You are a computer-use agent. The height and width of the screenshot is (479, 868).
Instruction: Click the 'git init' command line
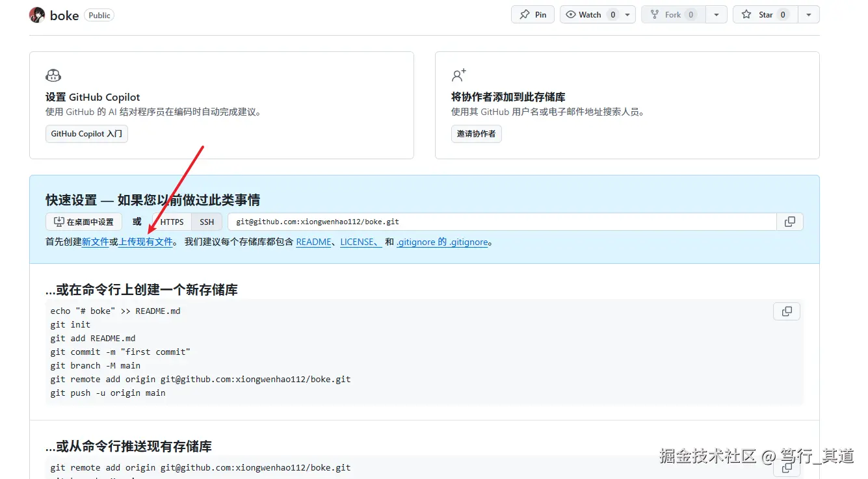(x=70, y=324)
